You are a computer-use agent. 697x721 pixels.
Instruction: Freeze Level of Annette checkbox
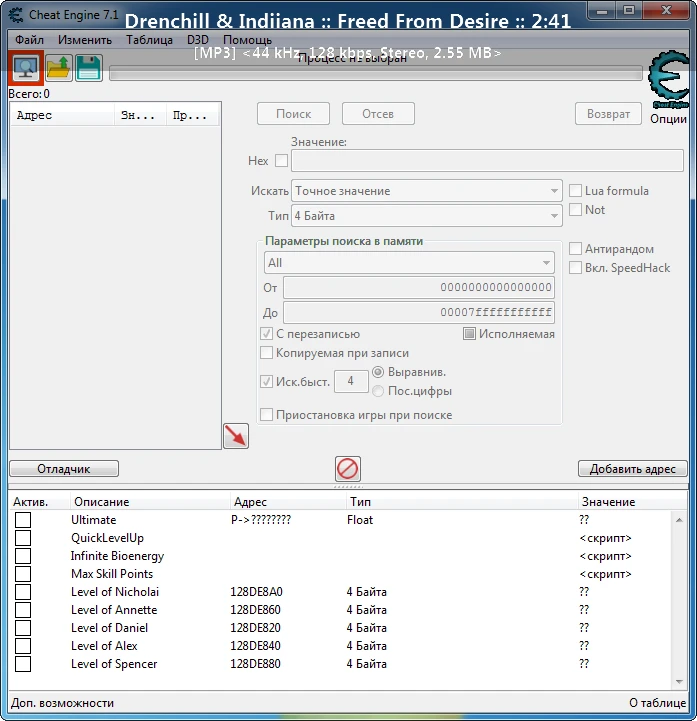click(23, 610)
